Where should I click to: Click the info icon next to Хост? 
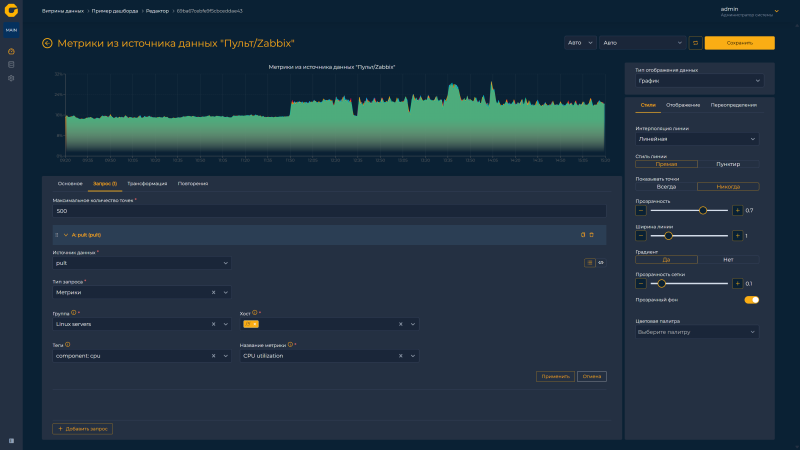coord(255,313)
